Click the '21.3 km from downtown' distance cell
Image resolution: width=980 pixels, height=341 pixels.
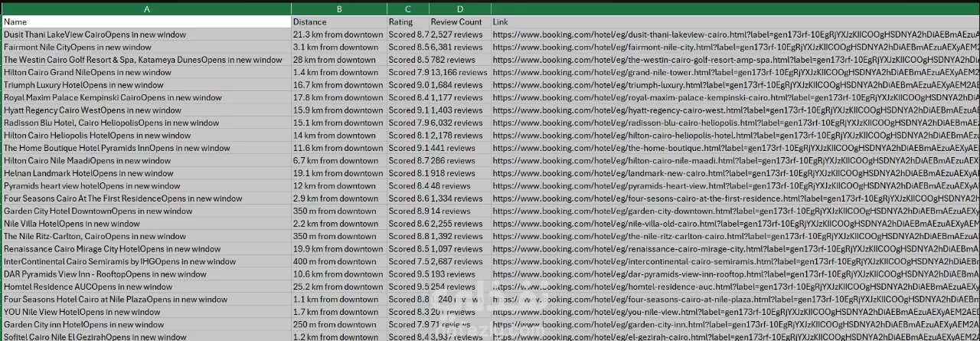(x=338, y=34)
